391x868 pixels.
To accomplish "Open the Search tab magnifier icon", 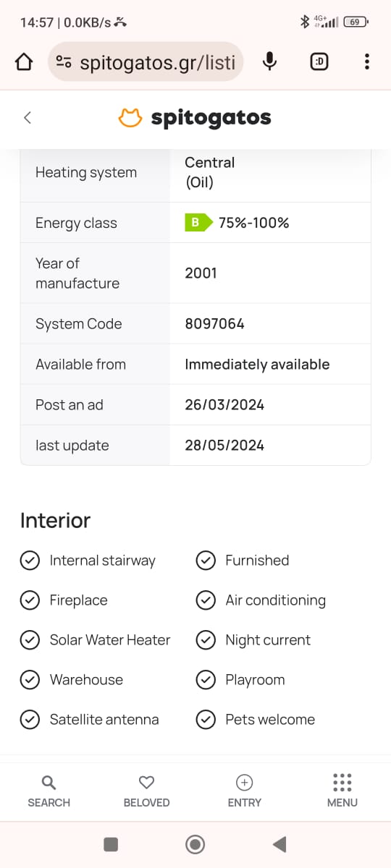I will (49, 782).
